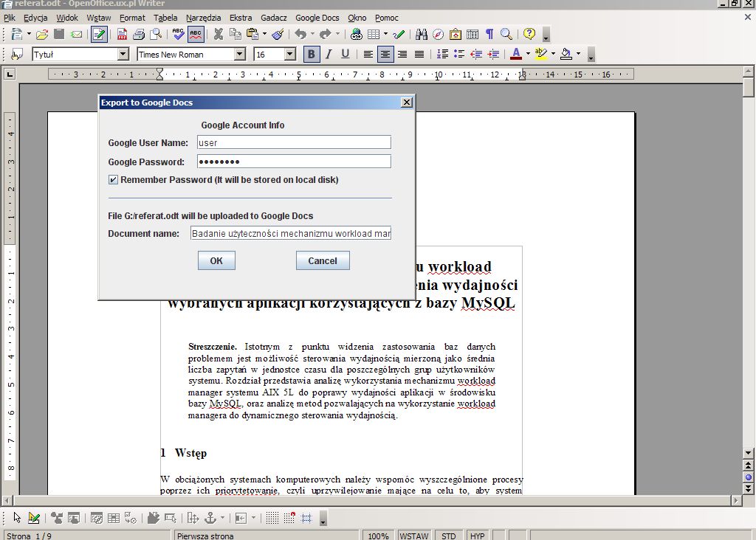Toggle Edit File mode icon
Image resolution: width=756 pixels, height=540 pixels.
click(99, 34)
